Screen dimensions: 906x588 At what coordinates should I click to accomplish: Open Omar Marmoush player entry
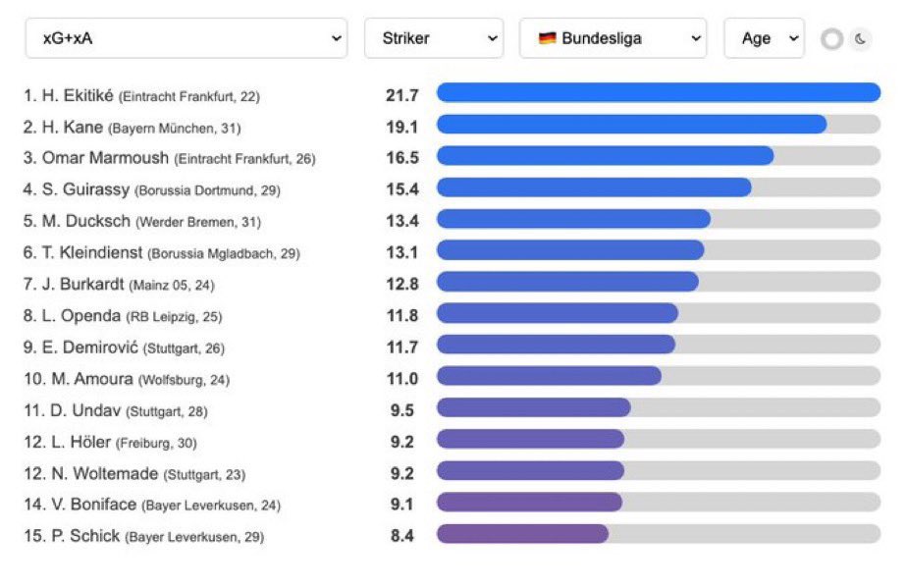[x=105, y=158]
